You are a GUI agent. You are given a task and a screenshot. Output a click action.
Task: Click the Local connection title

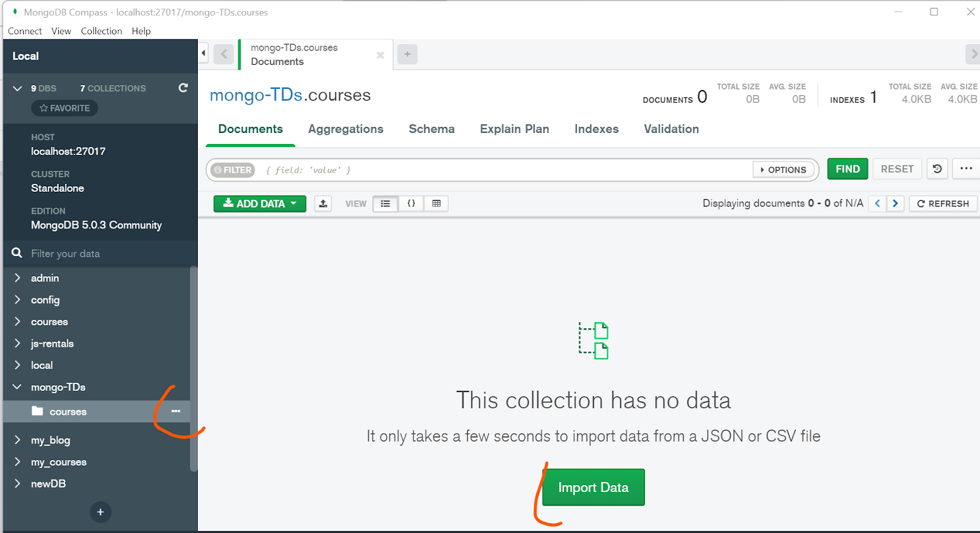(x=26, y=56)
